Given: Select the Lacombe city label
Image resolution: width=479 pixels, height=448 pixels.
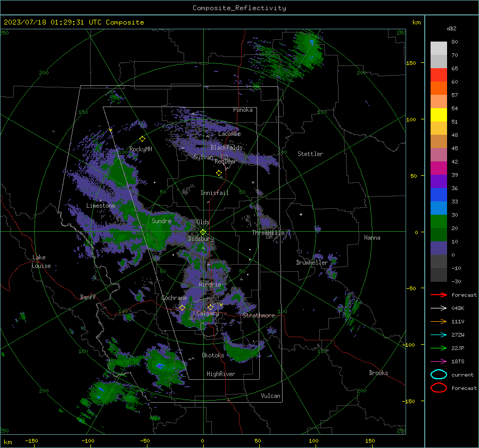Looking at the screenshot, I should [x=229, y=134].
